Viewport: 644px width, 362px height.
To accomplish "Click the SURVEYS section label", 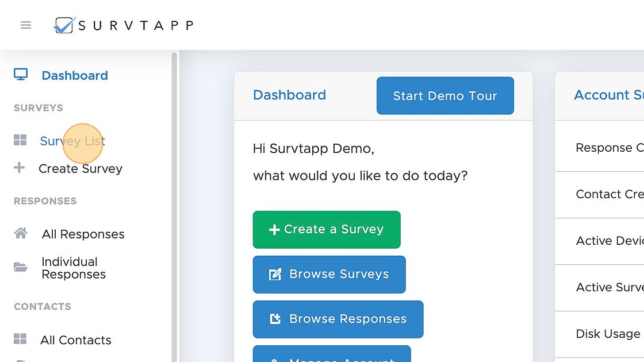I will point(38,108).
